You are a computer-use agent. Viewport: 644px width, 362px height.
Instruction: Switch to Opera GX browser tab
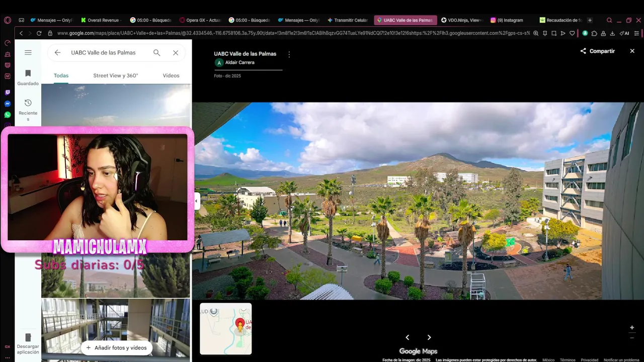[x=200, y=20]
